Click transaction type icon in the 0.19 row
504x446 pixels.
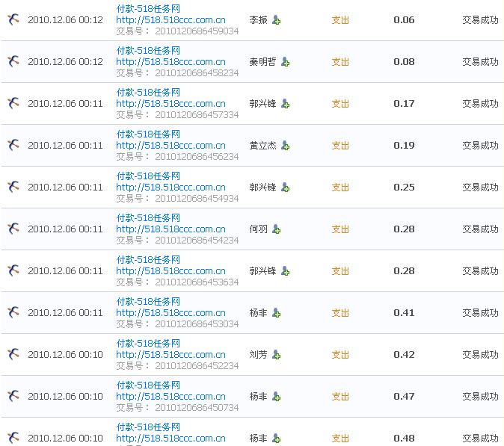13,145
